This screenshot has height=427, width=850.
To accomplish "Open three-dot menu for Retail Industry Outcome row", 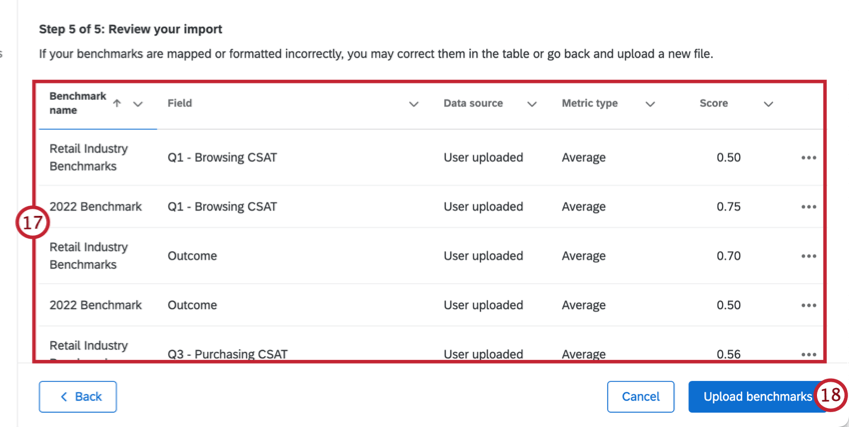I will tap(808, 256).
